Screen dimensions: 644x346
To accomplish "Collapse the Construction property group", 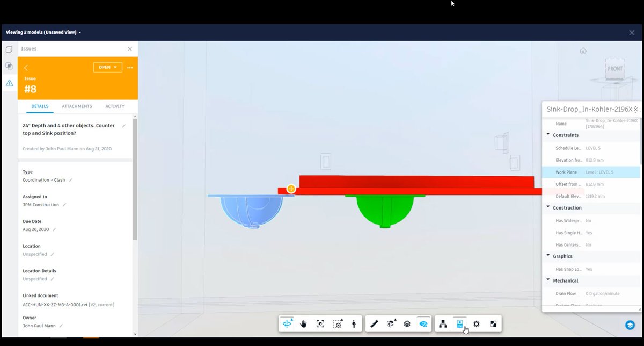I will pyautogui.click(x=548, y=207).
